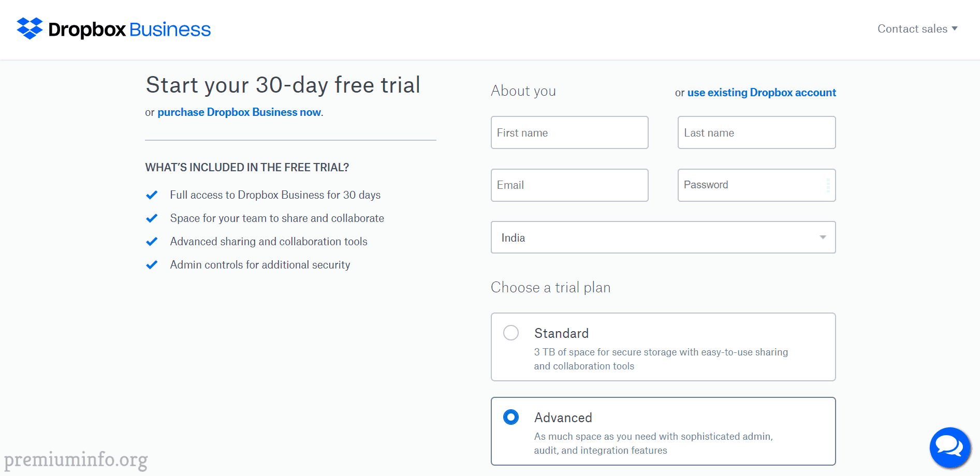This screenshot has height=476, width=980.
Task: Click the checkmark beside Space for your team
Action: coord(152,218)
